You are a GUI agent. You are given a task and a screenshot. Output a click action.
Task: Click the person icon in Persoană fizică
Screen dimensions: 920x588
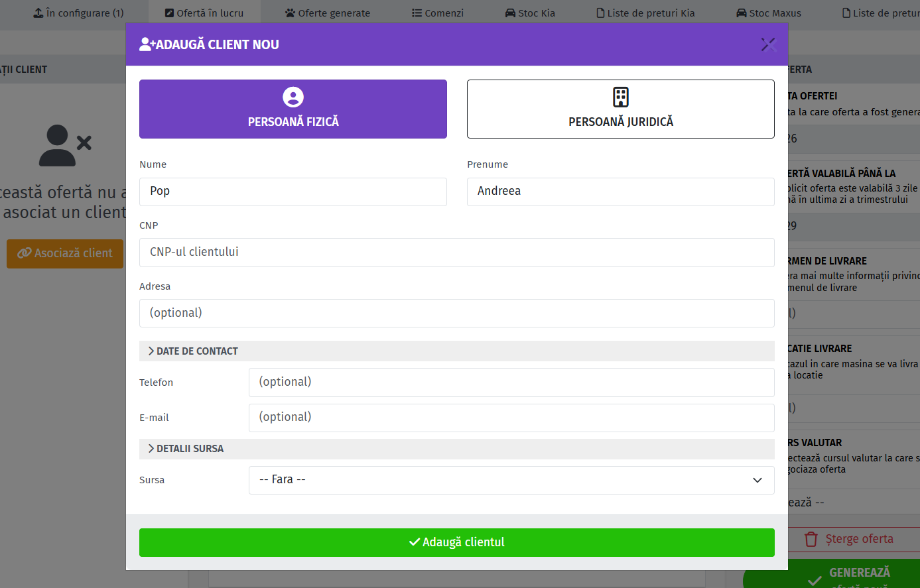coord(293,97)
